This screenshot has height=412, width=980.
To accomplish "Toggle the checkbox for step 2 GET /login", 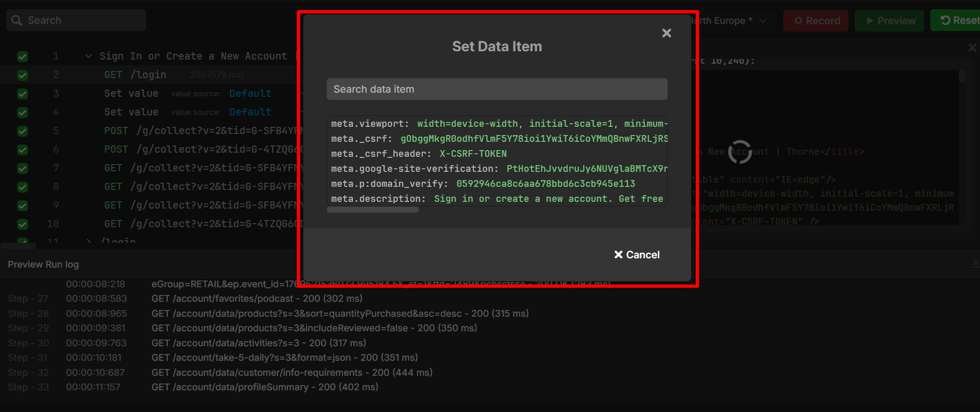I will click(22, 75).
